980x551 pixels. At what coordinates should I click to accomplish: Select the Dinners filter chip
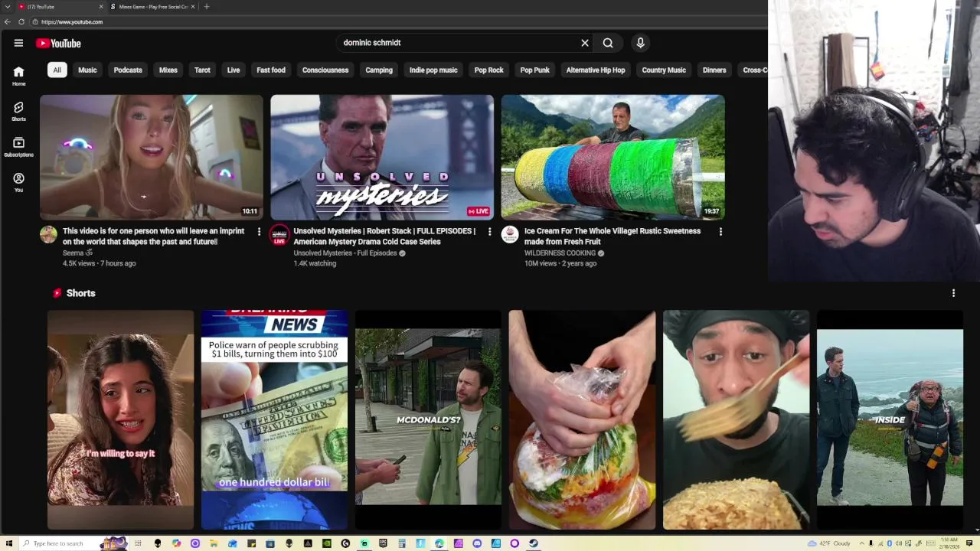pos(714,70)
